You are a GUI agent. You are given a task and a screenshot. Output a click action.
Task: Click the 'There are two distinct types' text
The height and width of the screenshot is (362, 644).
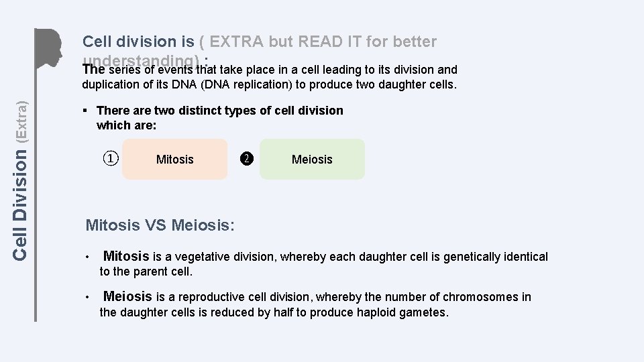point(220,111)
